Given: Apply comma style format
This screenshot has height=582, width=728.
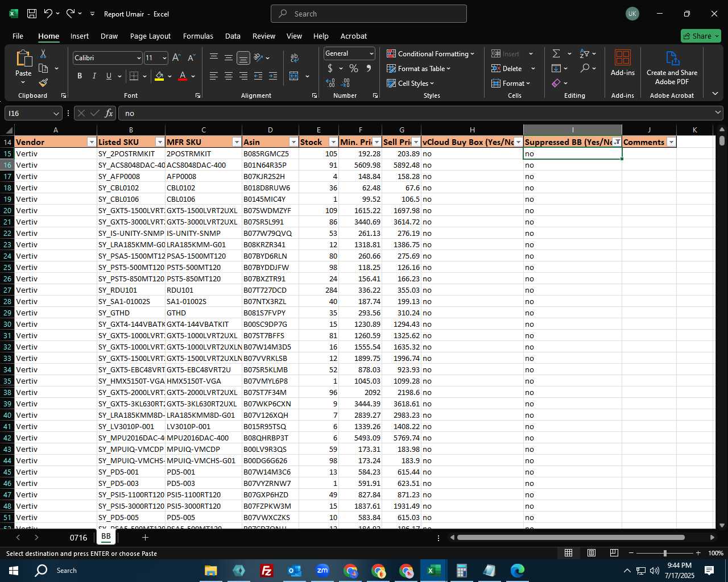Looking at the screenshot, I should pos(369,68).
